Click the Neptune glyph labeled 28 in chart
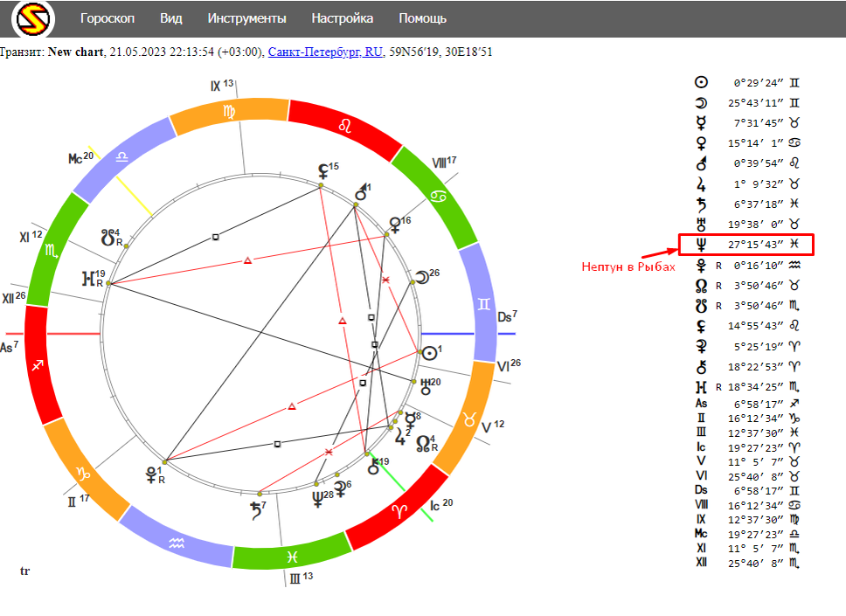This screenshot has height=616, width=846. (318, 499)
